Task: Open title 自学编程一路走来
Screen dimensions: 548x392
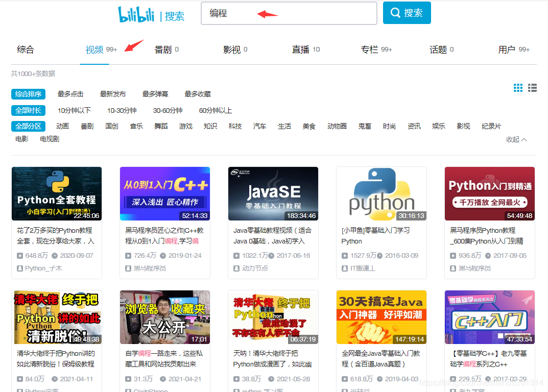Action: tap(164, 359)
